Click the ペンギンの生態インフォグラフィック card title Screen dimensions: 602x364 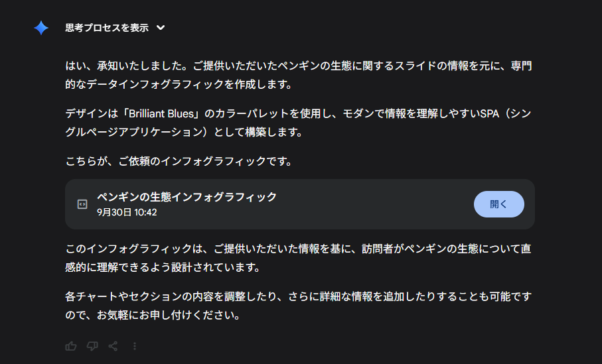pos(187,197)
